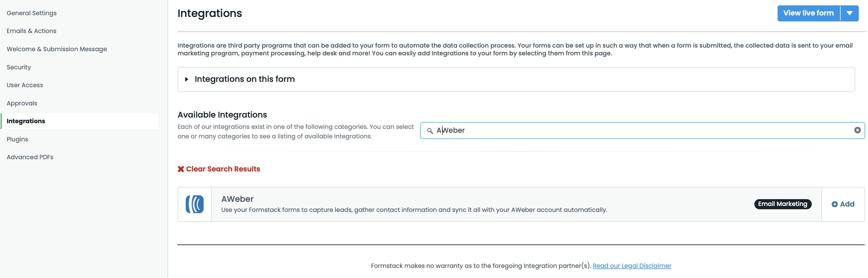Go to Emails & Actions settings

(31, 31)
